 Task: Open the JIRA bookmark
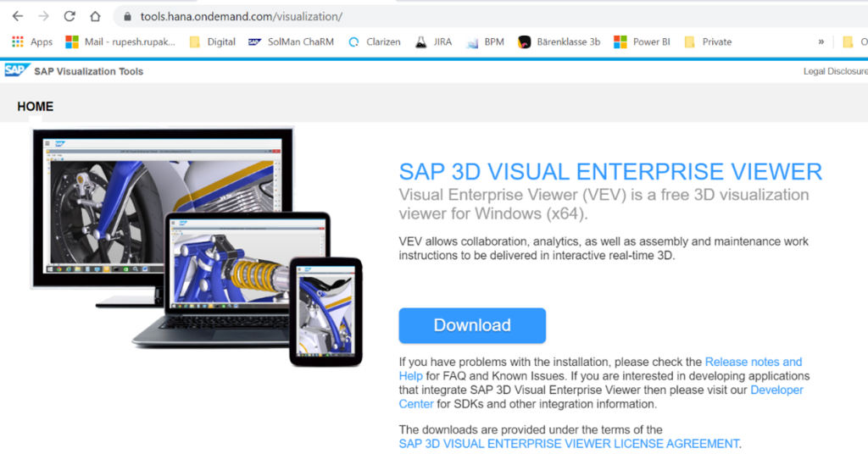(x=432, y=42)
